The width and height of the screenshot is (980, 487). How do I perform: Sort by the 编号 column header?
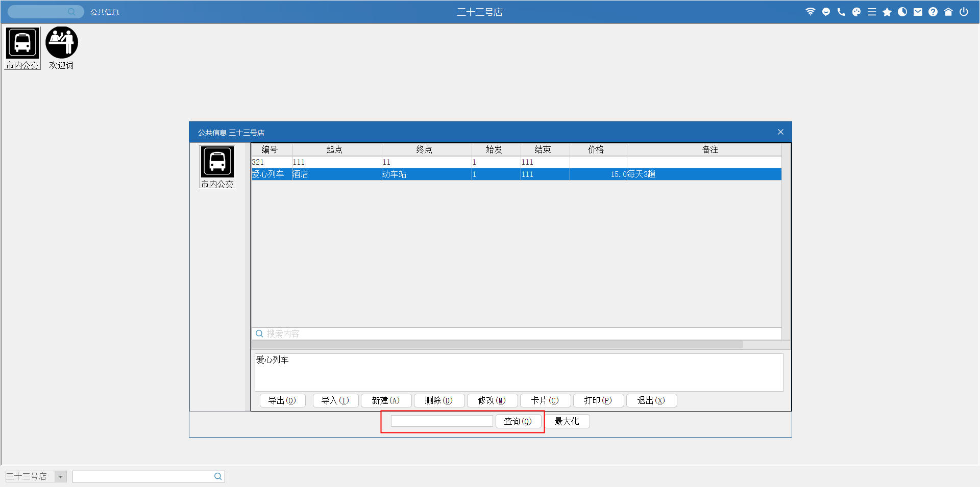point(272,149)
